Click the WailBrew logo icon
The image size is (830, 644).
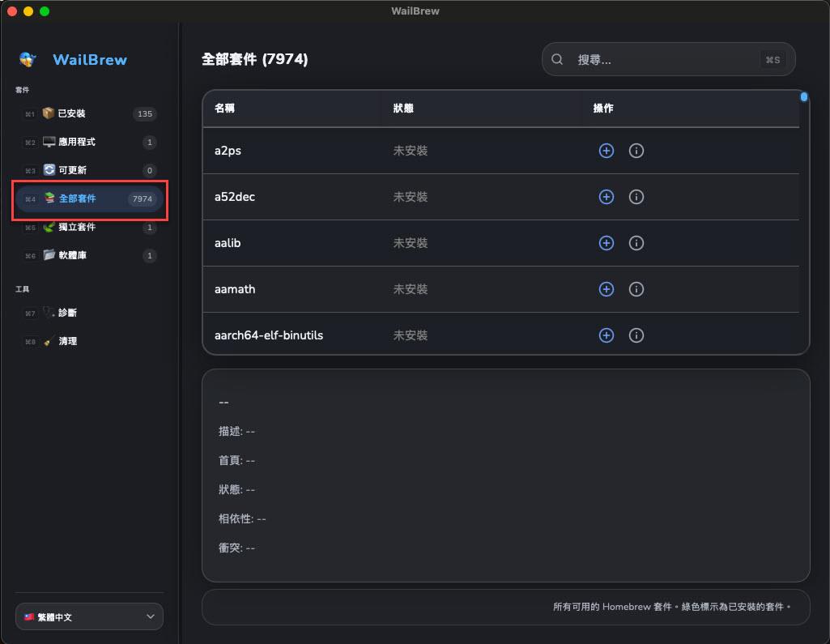click(28, 59)
